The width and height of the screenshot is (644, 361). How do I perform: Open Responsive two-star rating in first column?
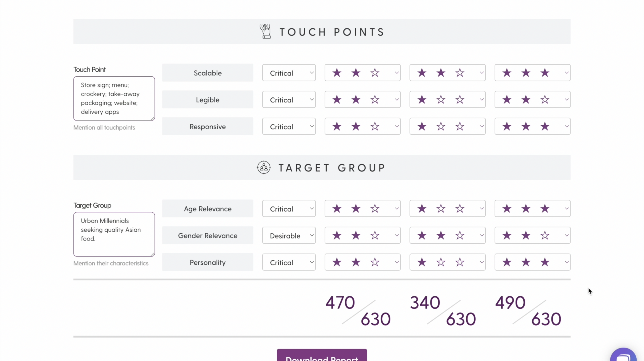pyautogui.click(x=362, y=126)
